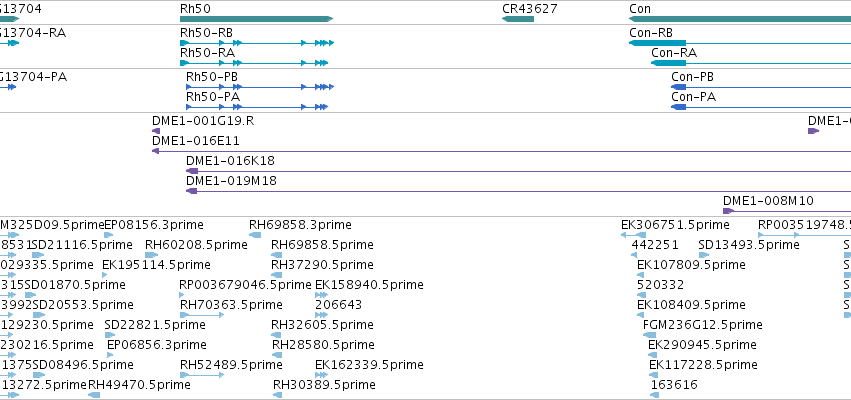Click the Rh50-PA protein label
851x400 pixels.
point(213,97)
